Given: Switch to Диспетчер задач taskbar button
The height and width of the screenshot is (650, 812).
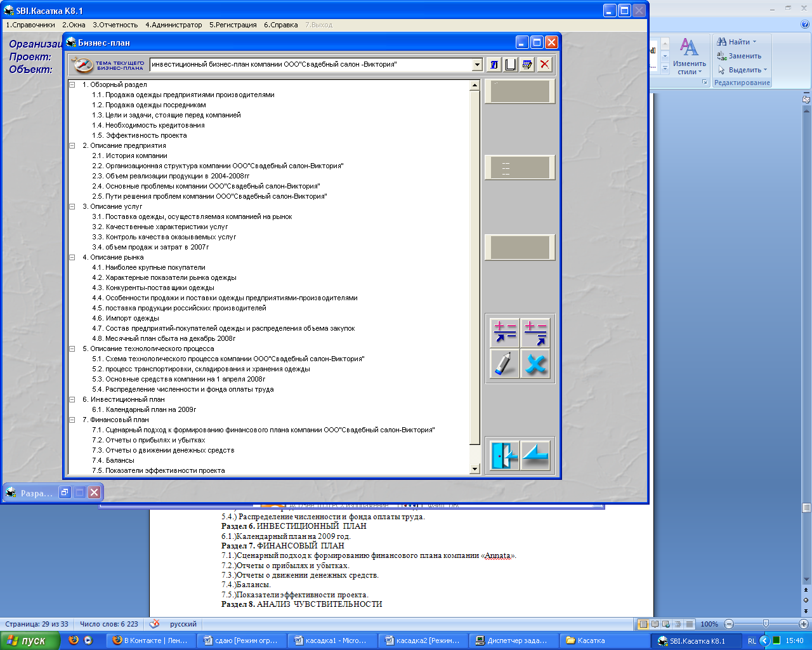Looking at the screenshot, I should click(514, 640).
